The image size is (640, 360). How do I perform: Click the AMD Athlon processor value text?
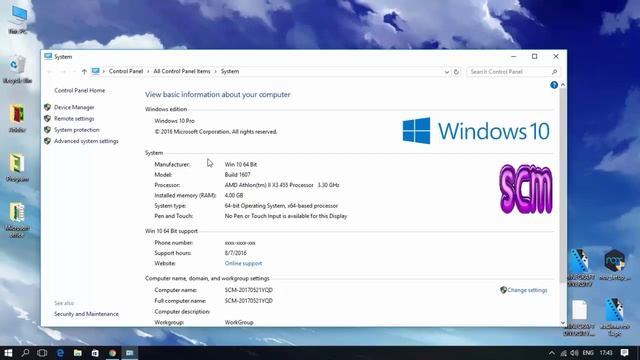click(x=282, y=185)
